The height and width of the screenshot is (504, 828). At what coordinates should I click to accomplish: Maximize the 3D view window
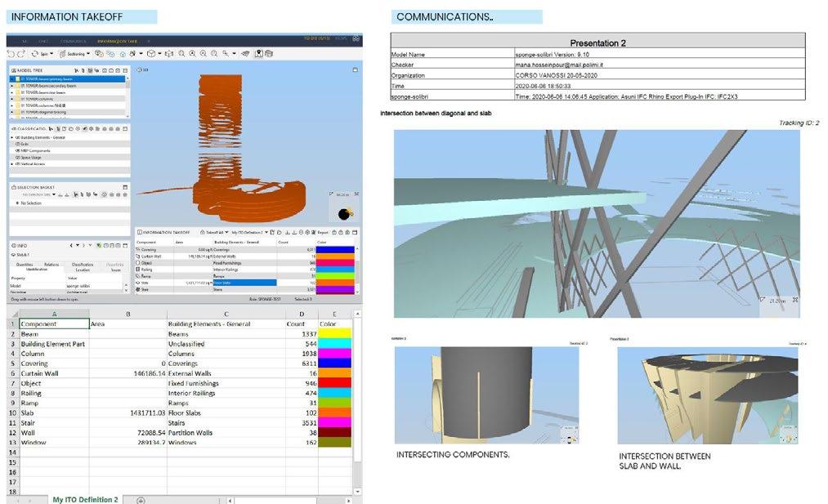click(x=356, y=69)
